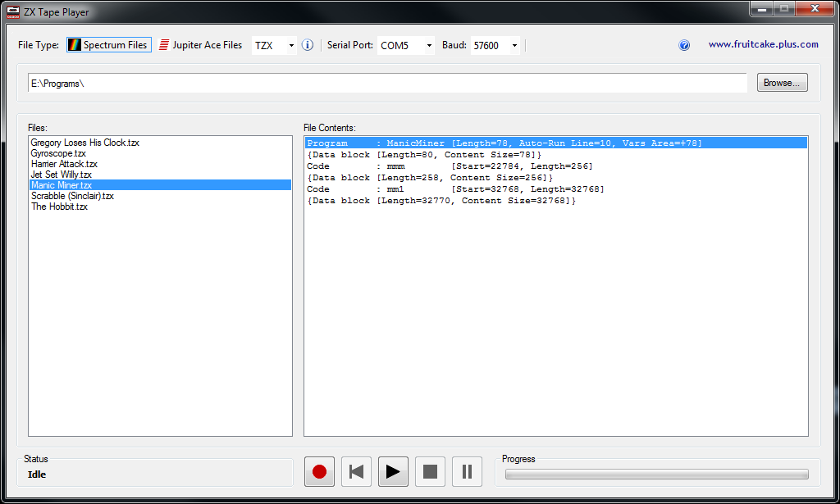Viewport: 840px width, 504px height.
Task: Open the TZX format dropdown
Action: 274,45
